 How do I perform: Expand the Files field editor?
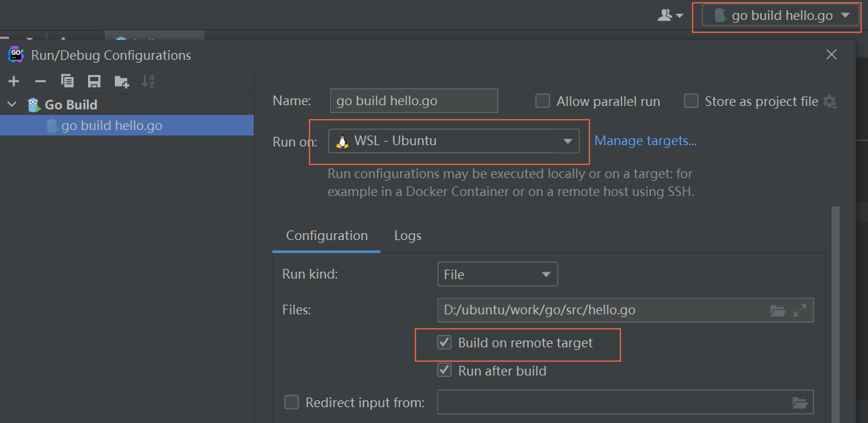click(x=800, y=310)
